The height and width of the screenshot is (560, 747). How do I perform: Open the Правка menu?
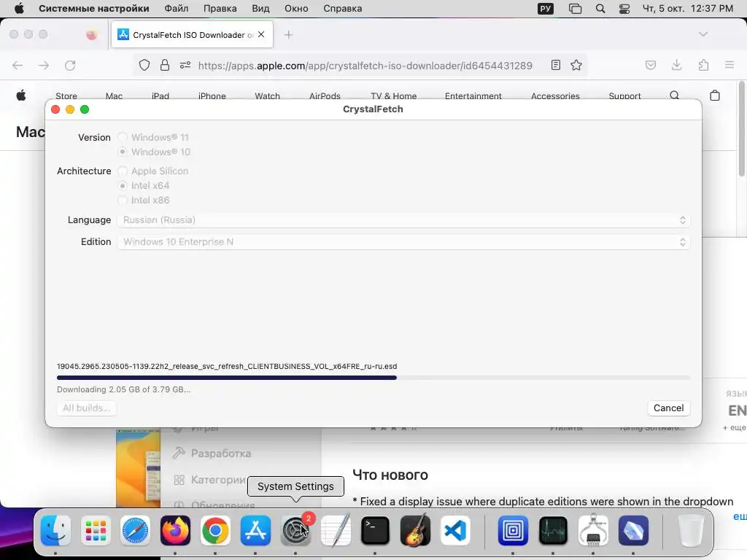pos(220,9)
